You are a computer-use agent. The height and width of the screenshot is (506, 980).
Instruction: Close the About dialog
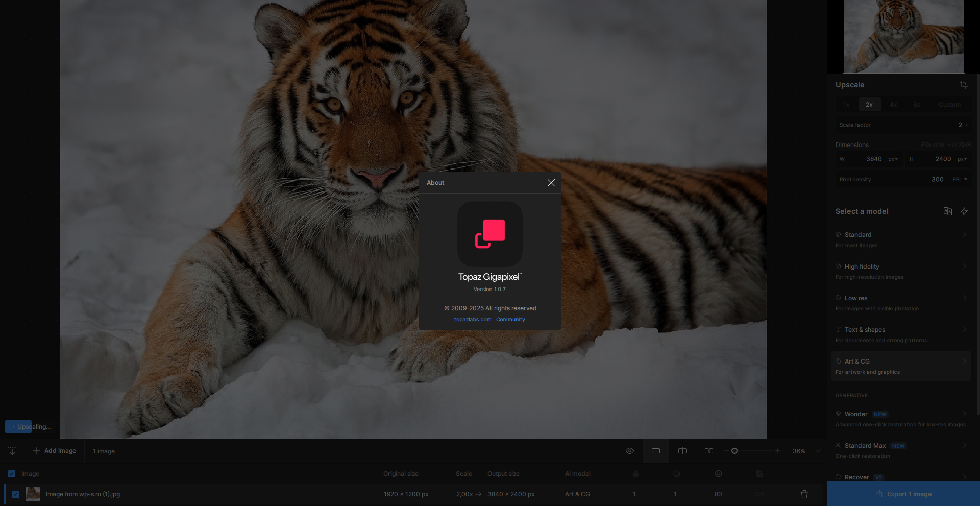(551, 183)
